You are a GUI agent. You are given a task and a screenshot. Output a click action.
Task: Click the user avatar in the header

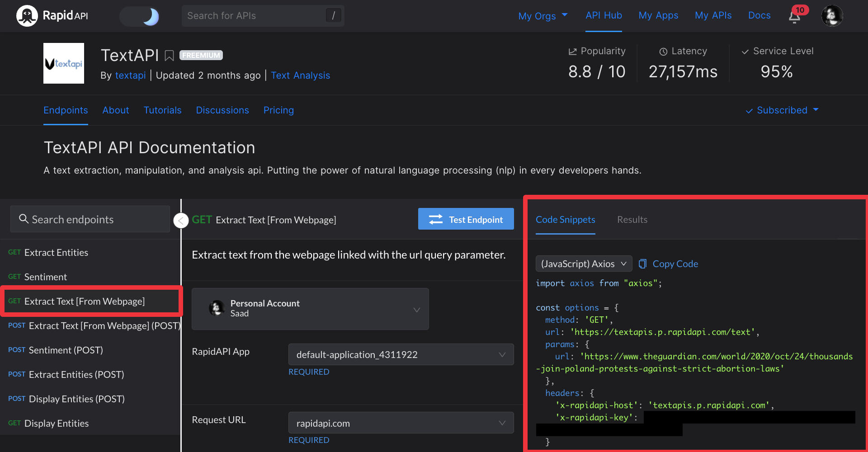tap(832, 16)
